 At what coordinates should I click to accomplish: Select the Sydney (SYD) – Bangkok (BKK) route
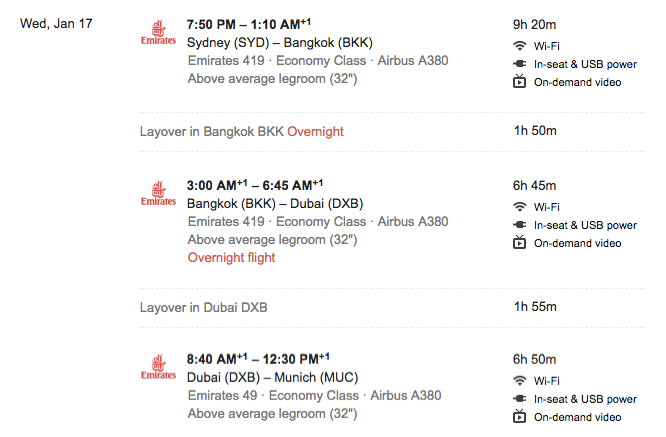[280, 42]
